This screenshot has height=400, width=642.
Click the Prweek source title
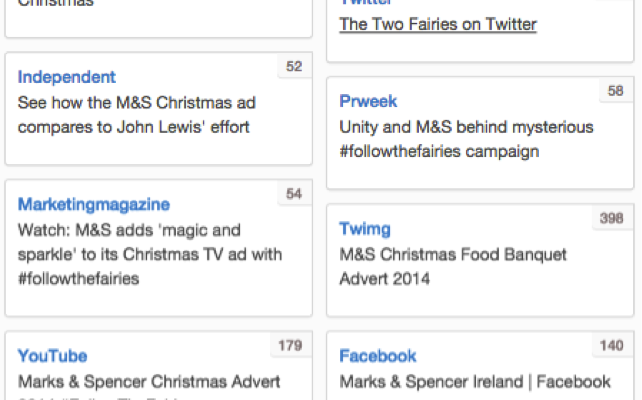click(x=368, y=101)
